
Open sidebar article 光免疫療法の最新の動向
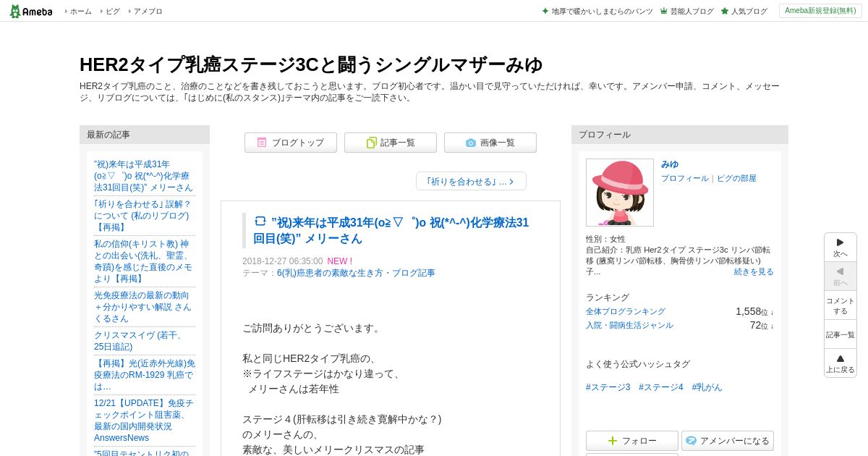(x=145, y=307)
